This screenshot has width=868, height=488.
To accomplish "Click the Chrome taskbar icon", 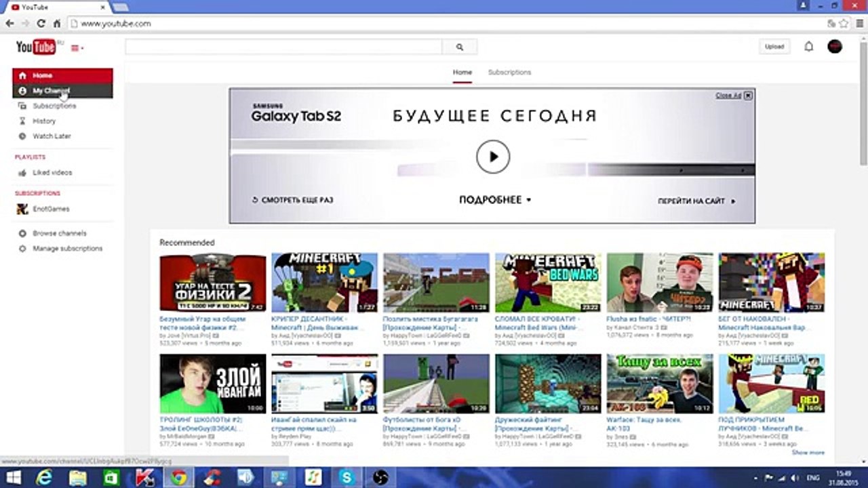I will 179,478.
